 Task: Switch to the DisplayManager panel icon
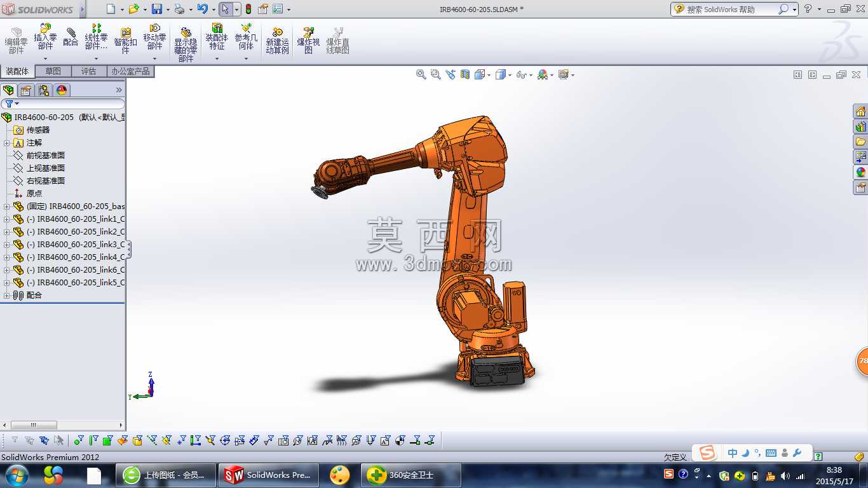pyautogui.click(x=62, y=90)
